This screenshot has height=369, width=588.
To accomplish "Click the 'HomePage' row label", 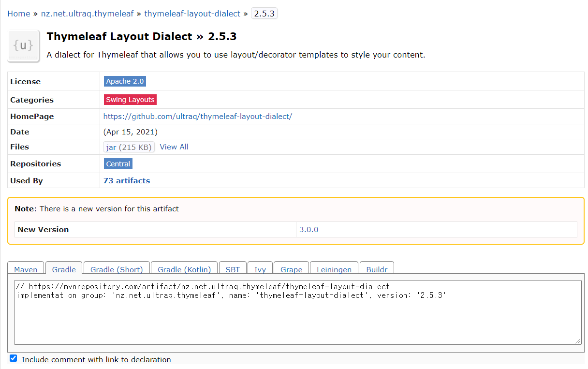I will [32, 117].
